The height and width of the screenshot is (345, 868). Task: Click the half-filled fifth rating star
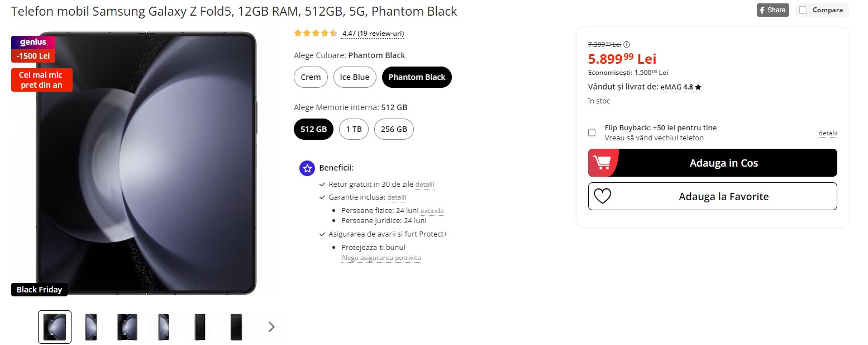click(333, 33)
